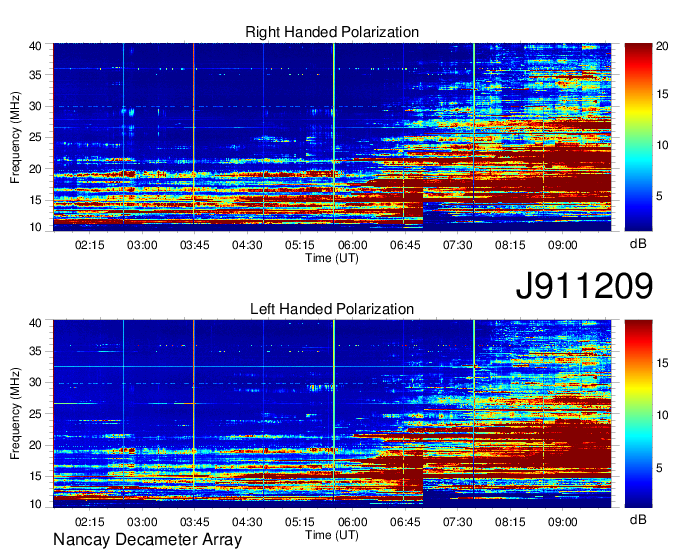Viewport: 680px width, 552px height.
Task: Click the 03:45 tick on Left Handed plot
Action: tap(195, 522)
